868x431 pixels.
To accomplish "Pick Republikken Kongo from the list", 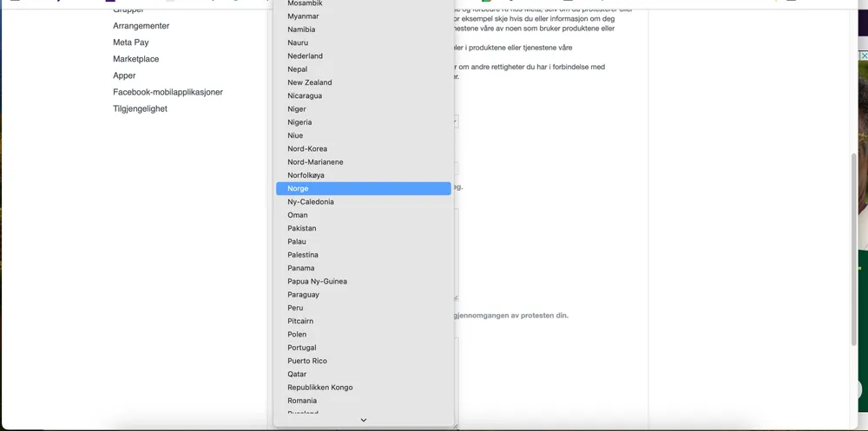I will tap(319, 388).
